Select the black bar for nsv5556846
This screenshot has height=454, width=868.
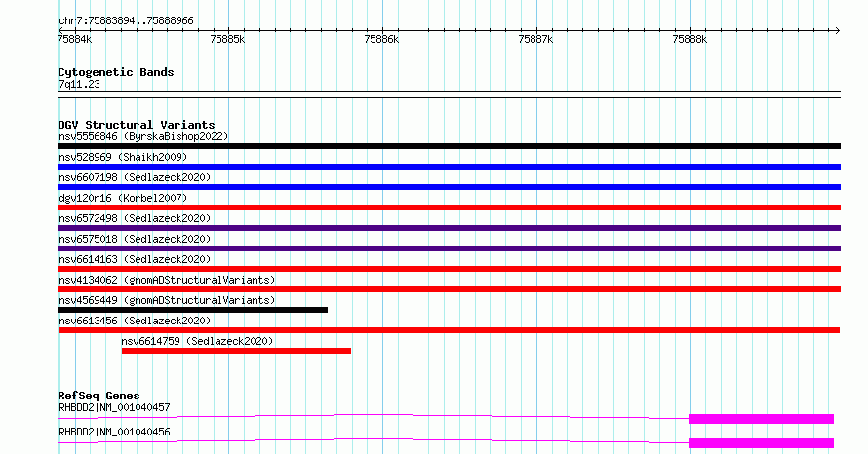449,146
